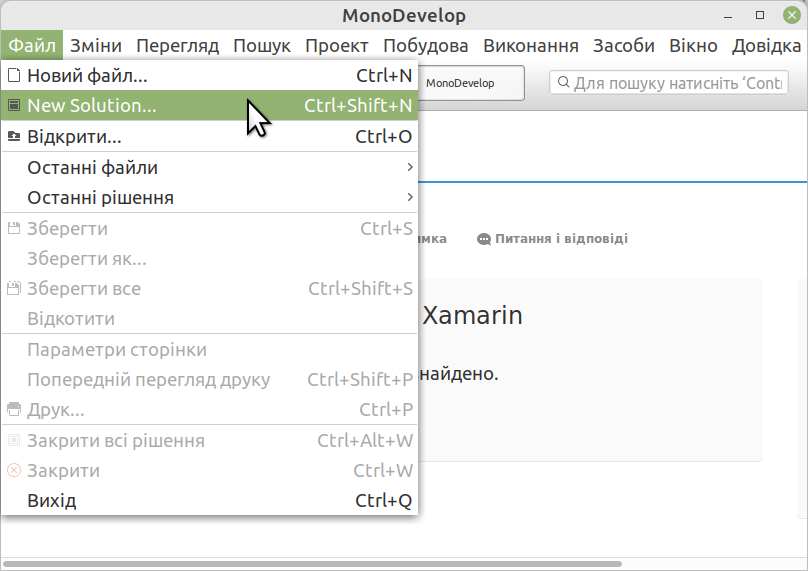Choose New Solution... menu entry
808x571 pixels.
click(x=209, y=105)
